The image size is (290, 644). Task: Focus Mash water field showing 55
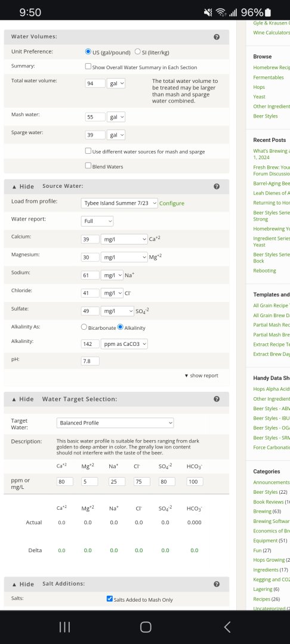[x=95, y=117]
